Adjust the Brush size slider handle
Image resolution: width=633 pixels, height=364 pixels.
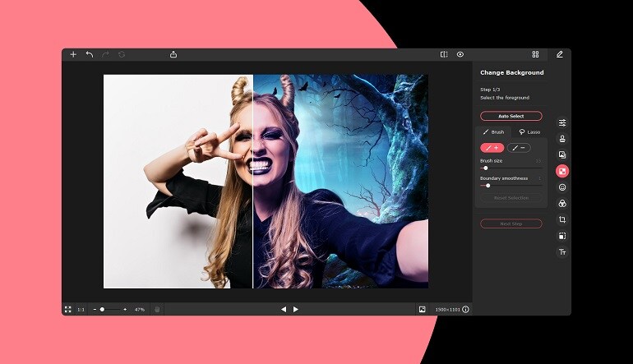pos(486,168)
